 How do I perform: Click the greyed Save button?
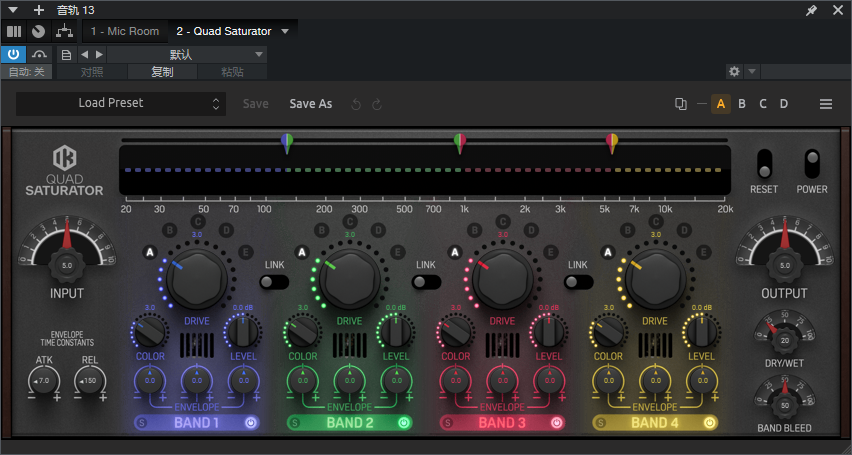255,104
